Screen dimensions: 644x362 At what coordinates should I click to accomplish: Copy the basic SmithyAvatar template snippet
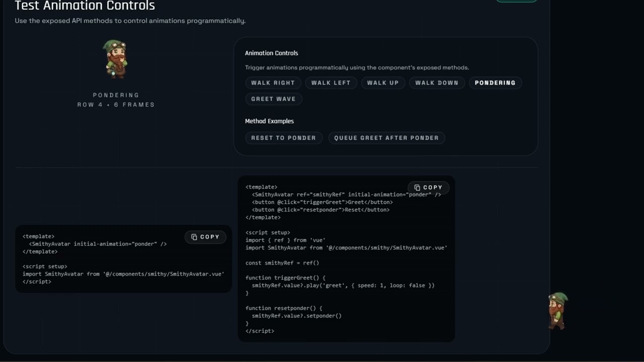[205, 237]
